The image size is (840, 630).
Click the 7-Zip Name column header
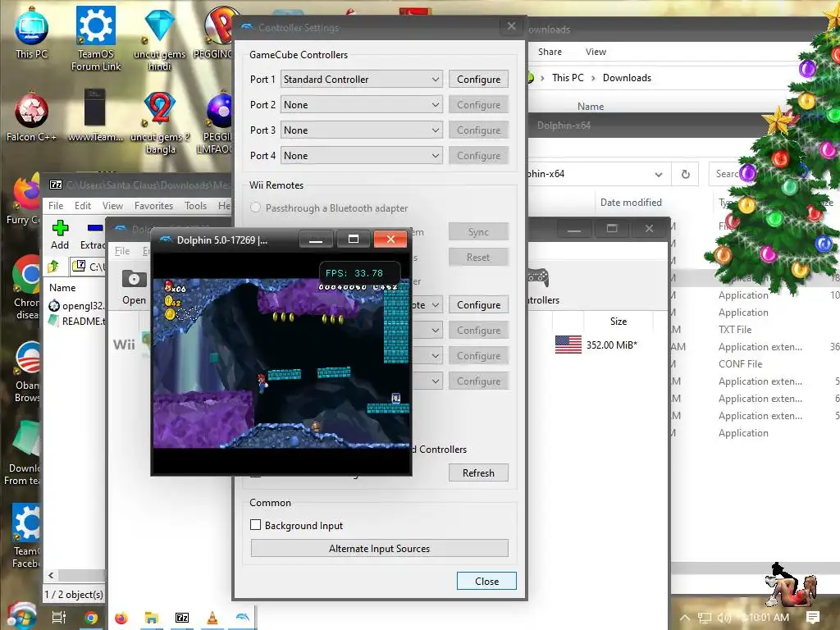coord(62,288)
